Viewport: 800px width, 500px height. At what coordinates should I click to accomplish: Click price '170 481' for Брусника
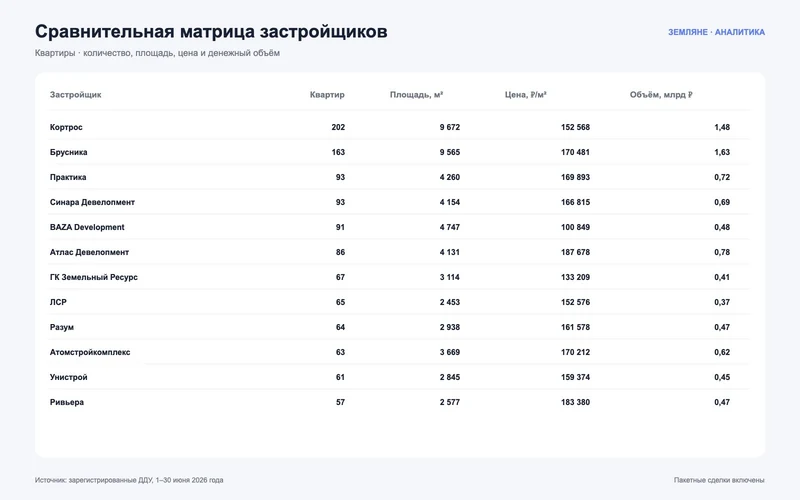pos(576,152)
